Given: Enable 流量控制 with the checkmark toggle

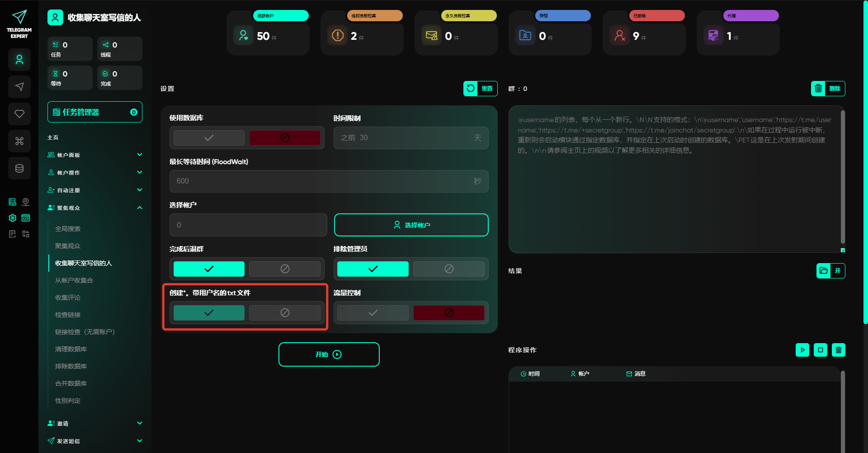Looking at the screenshot, I should [x=373, y=313].
